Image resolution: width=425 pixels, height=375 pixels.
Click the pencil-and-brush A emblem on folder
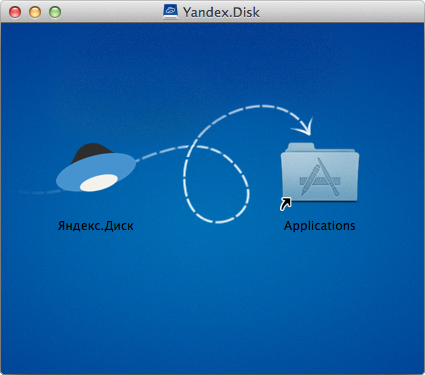[321, 177]
